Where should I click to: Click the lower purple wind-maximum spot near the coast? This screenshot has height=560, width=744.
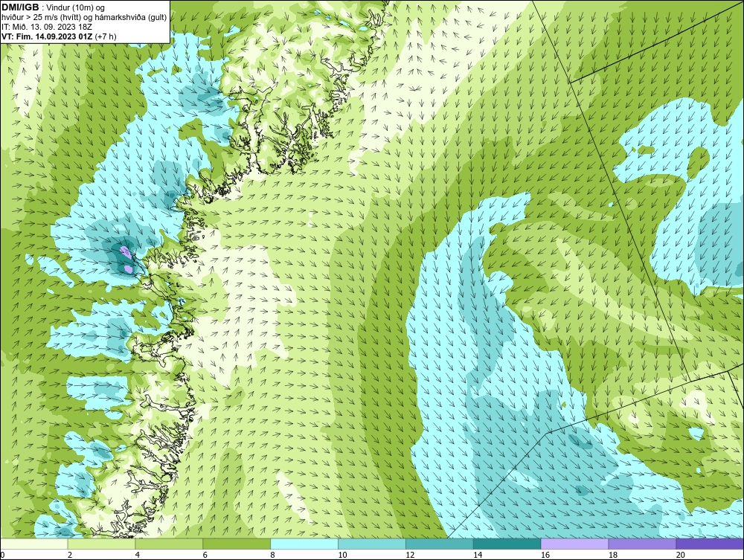pyautogui.click(x=128, y=269)
